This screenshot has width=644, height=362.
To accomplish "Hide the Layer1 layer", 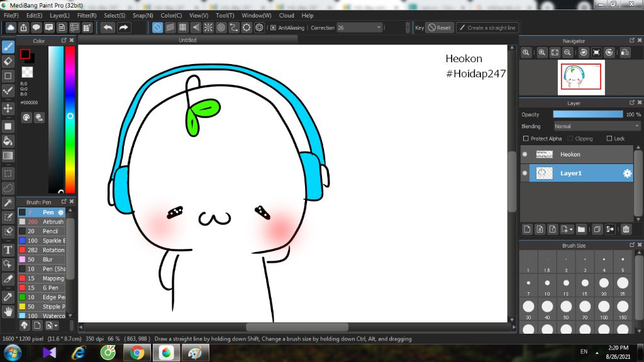I will pos(525,173).
